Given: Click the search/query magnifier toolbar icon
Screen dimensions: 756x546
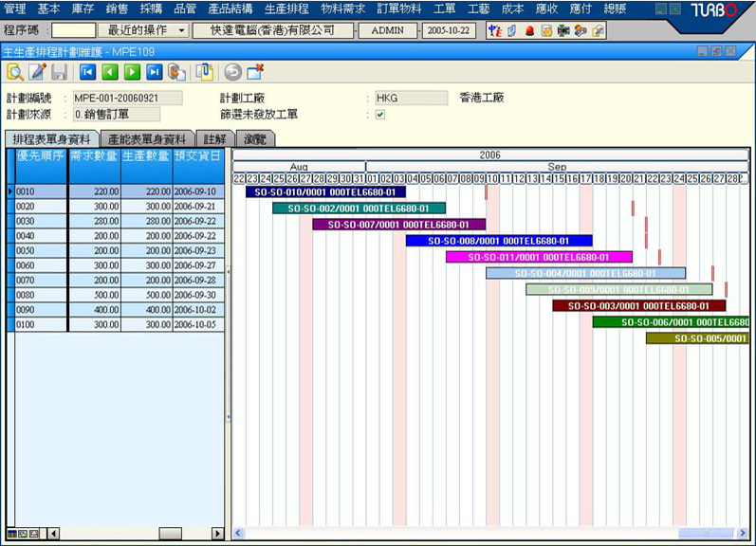Looking at the screenshot, I should pos(15,72).
